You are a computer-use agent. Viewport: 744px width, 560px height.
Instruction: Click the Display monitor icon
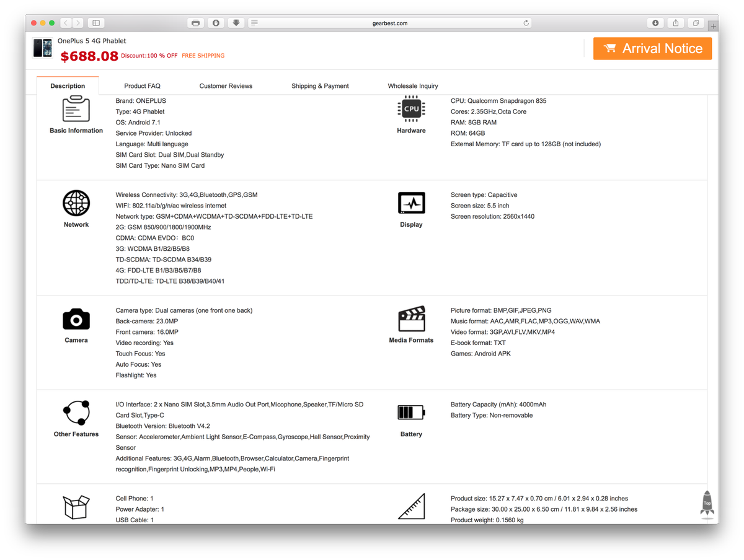[411, 203]
